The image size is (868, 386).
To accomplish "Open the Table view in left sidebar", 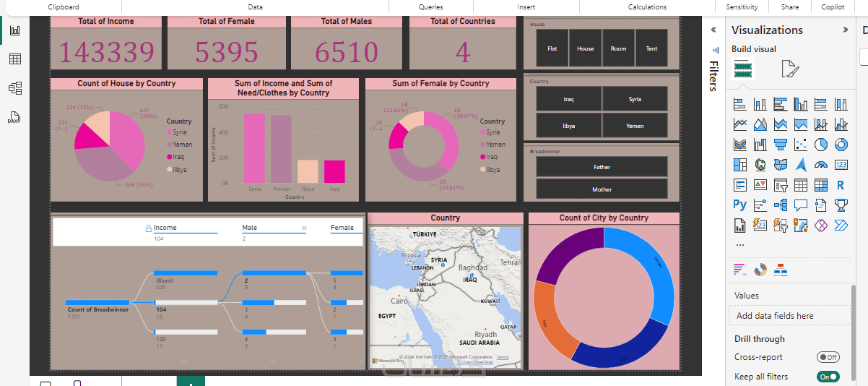I will tap(14, 59).
